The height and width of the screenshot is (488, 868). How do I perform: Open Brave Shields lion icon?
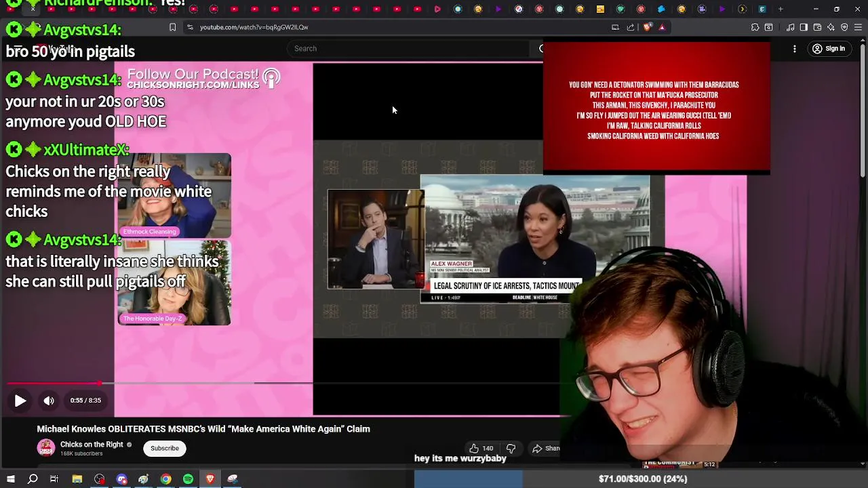(647, 27)
